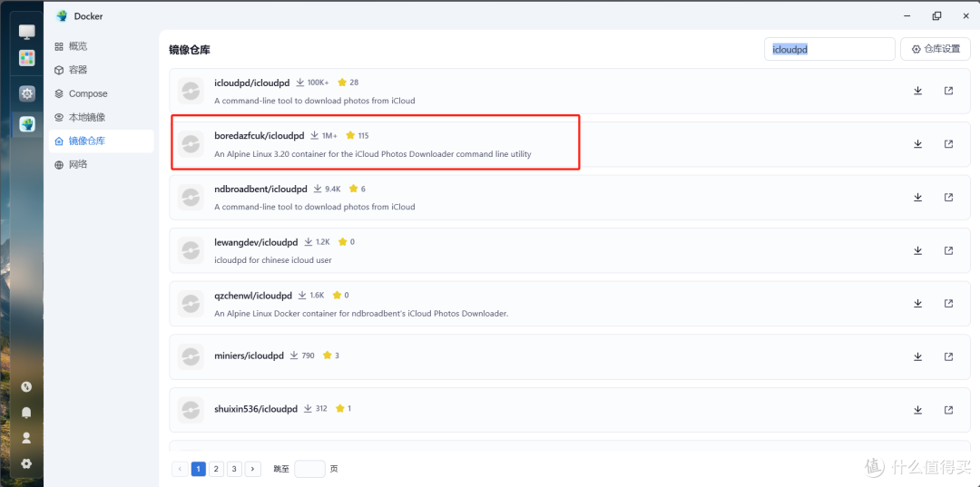Download the qzchenwl/icloudpd image

[917, 303]
